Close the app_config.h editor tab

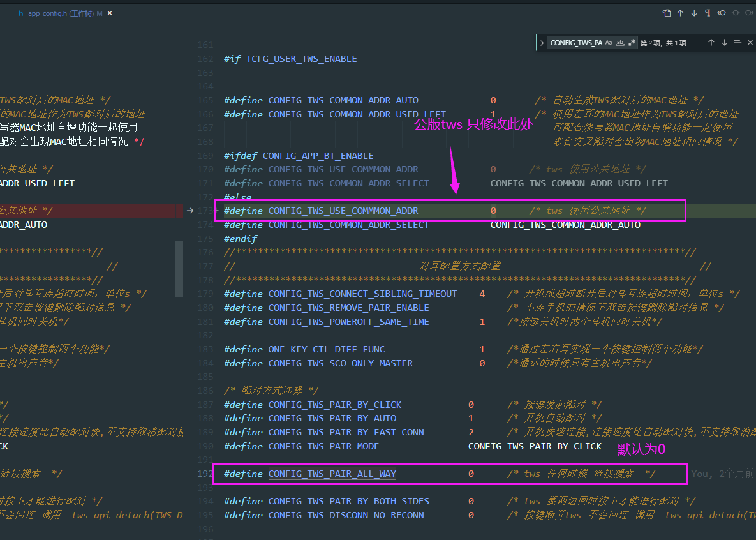click(110, 13)
